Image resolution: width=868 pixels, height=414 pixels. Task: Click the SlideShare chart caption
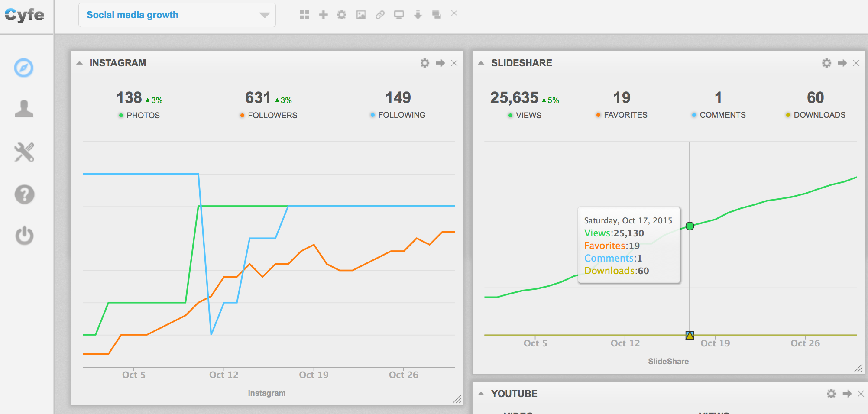point(668,362)
